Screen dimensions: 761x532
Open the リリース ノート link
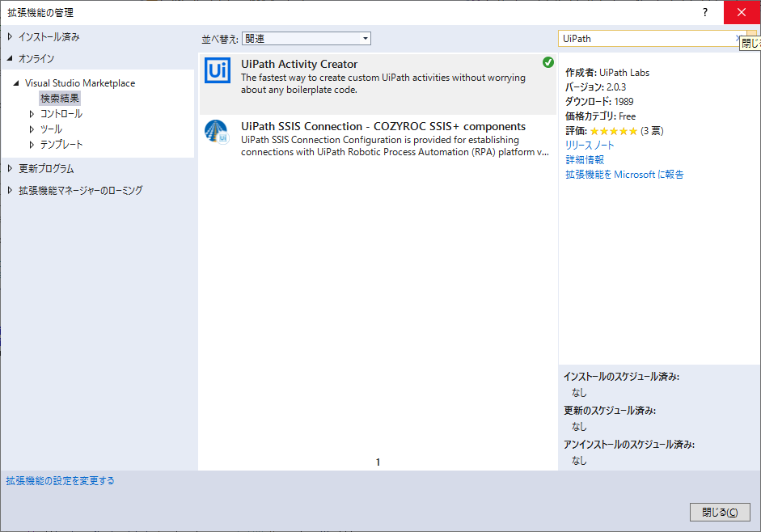tap(590, 146)
